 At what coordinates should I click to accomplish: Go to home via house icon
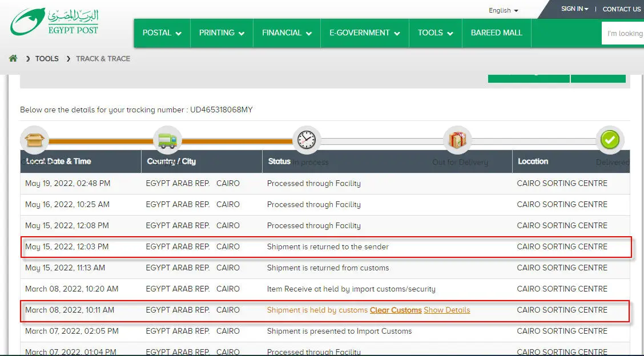(13, 58)
